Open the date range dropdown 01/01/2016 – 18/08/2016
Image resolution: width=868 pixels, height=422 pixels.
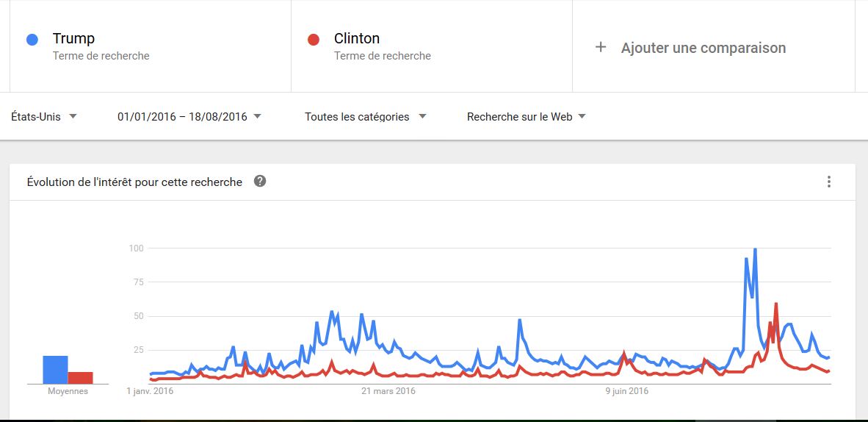pyautogui.click(x=189, y=116)
